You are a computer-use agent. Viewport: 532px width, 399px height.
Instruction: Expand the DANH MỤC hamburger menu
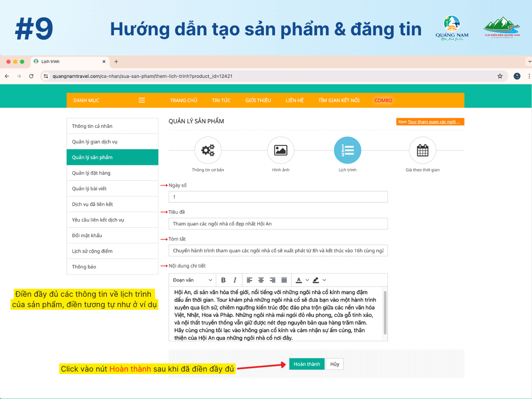[x=142, y=100]
